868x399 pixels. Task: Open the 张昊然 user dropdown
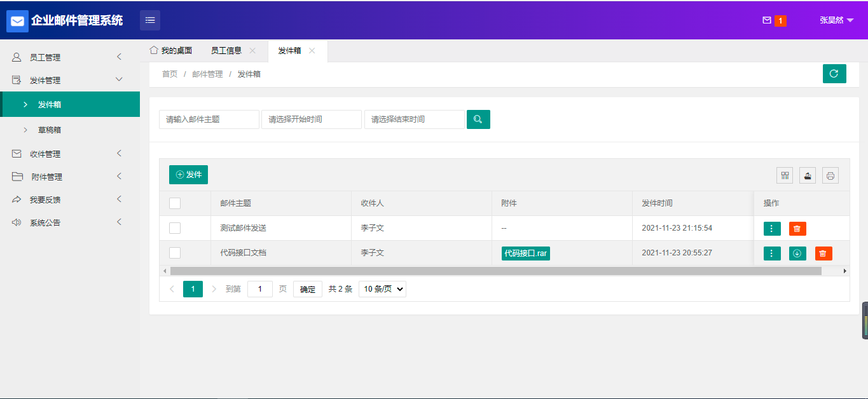click(836, 20)
